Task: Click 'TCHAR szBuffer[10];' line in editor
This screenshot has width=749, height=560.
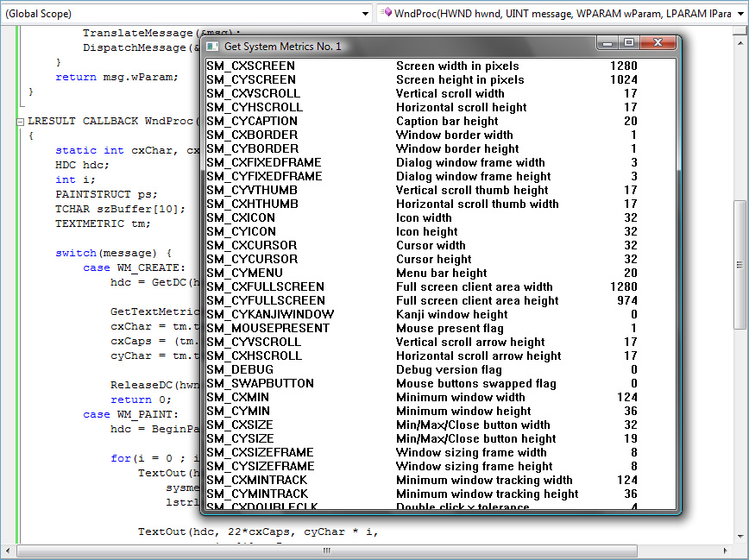Action: click(x=120, y=209)
